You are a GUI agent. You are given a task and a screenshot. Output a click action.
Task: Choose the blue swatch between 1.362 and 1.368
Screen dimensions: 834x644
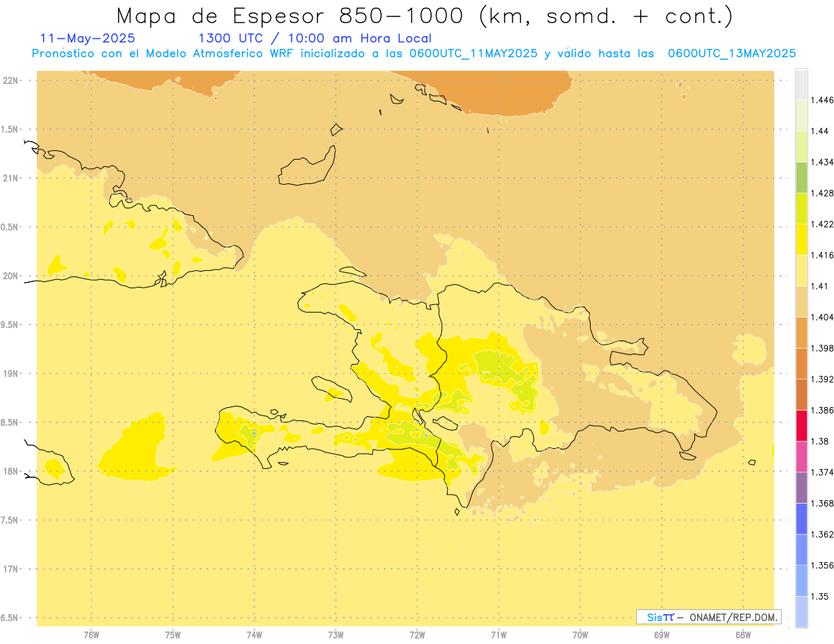pyautogui.click(x=801, y=518)
